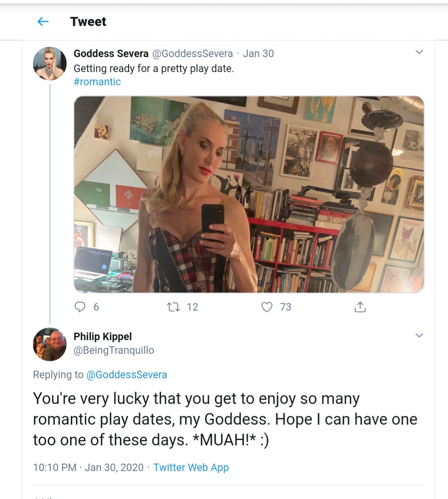Click the Tweet page header title
448x499 pixels.
pos(88,22)
